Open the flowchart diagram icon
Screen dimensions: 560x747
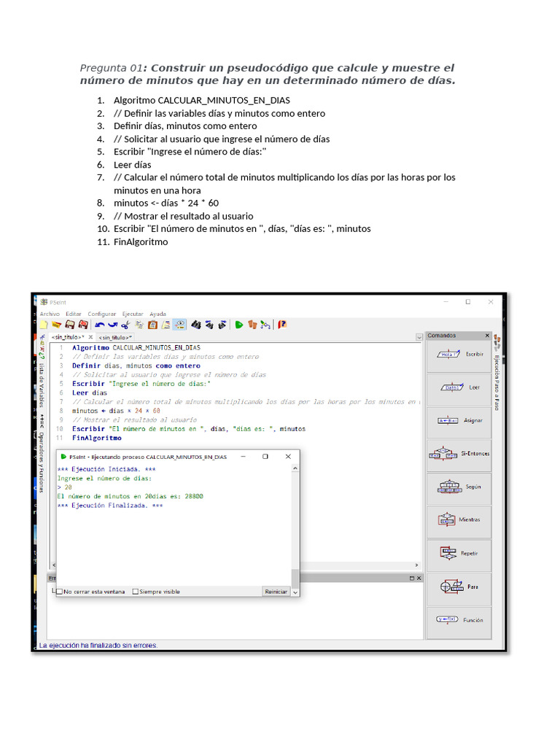265,325
